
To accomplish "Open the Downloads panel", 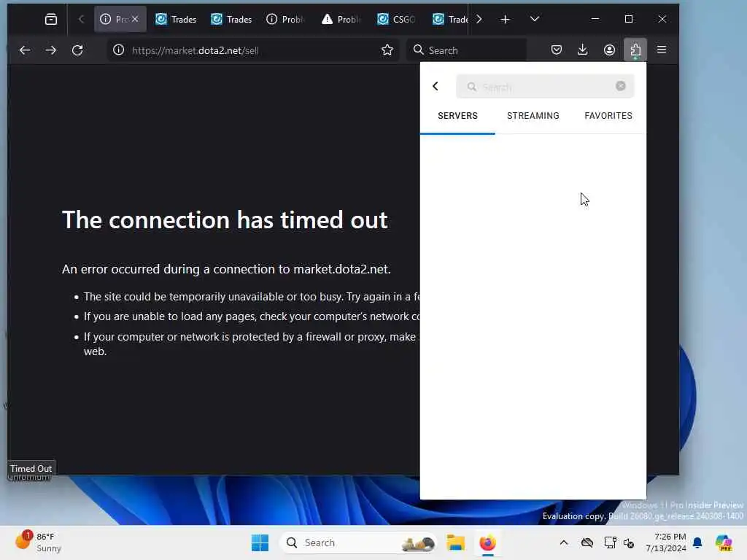I will (x=582, y=50).
